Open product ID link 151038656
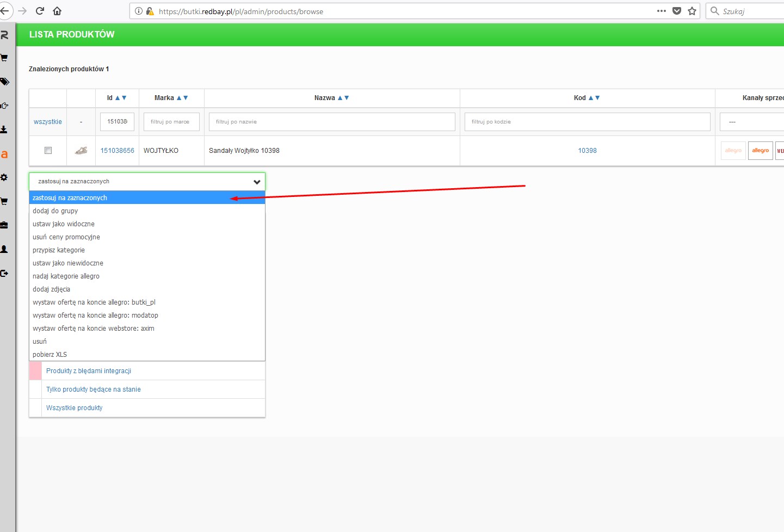Image resolution: width=784 pixels, height=532 pixels. click(x=117, y=151)
